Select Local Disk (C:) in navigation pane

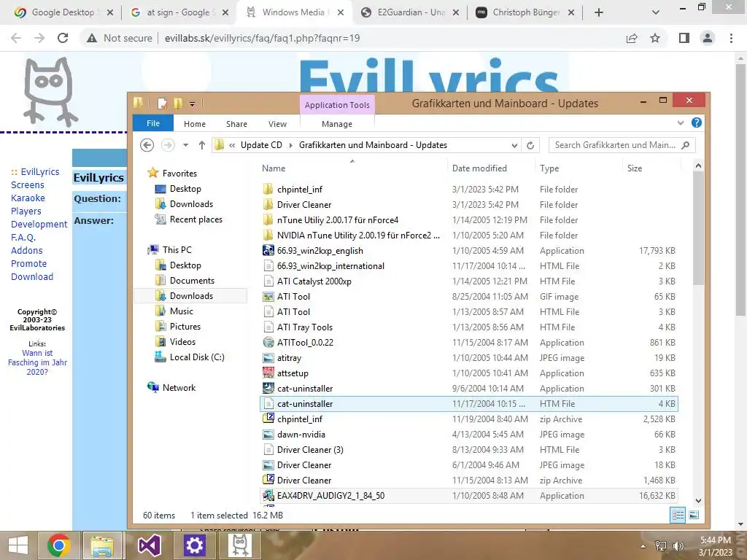point(190,357)
